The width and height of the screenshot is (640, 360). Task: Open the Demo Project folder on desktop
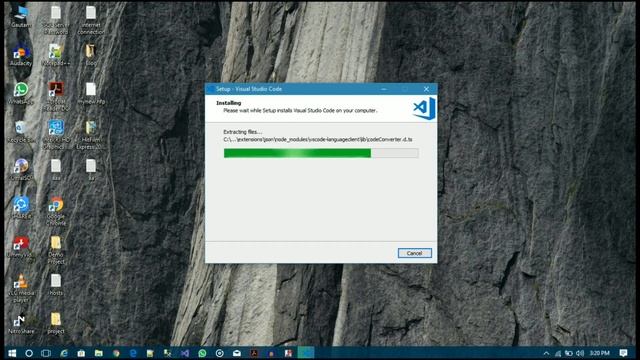(x=56, y=250)
